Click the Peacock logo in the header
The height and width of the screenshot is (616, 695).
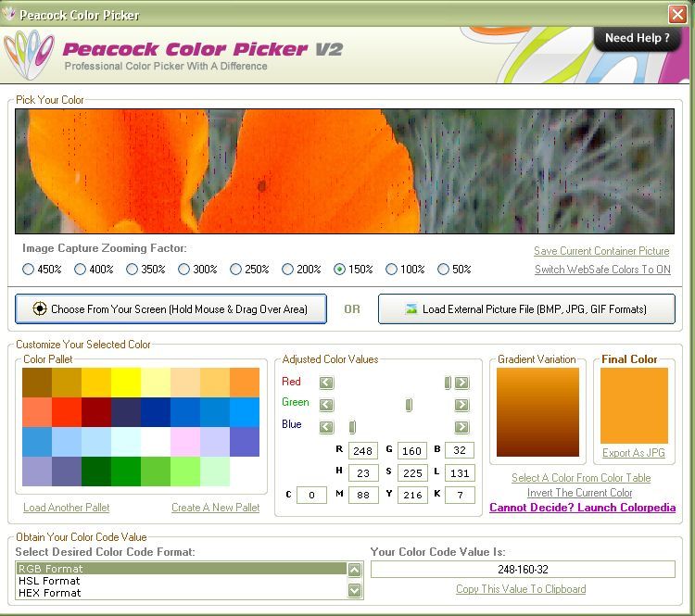[x=30, y=55]
